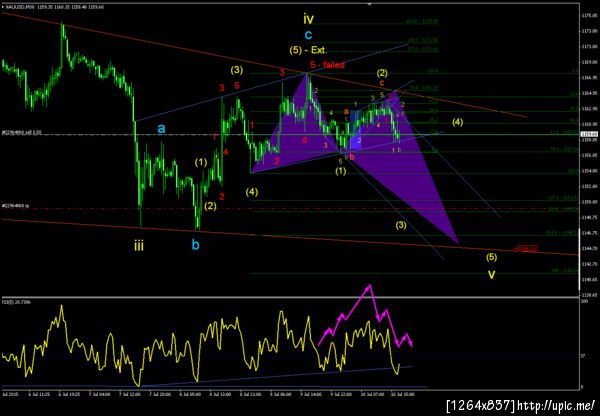Click the '37' level on the RSI scale
This screenshot has height=416, width=600.
(583, 356)
